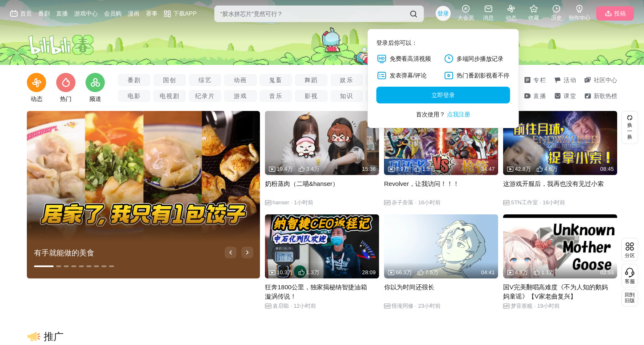644x345 pixels.
Task: Select the 音乐 category tag
Action: click(x=276, y=96)
